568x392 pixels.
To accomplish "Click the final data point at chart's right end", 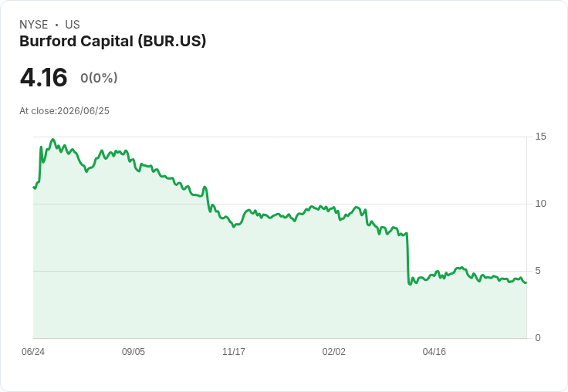I will 526,282.
